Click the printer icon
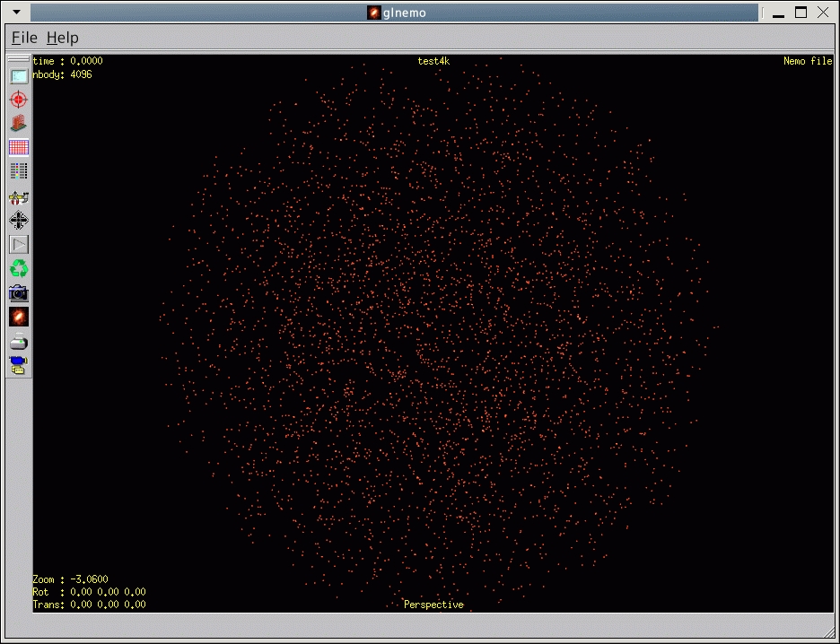Image resolution: width=840 pixels, height=644 pixels. pyautogui.click(x=19, y=341)
